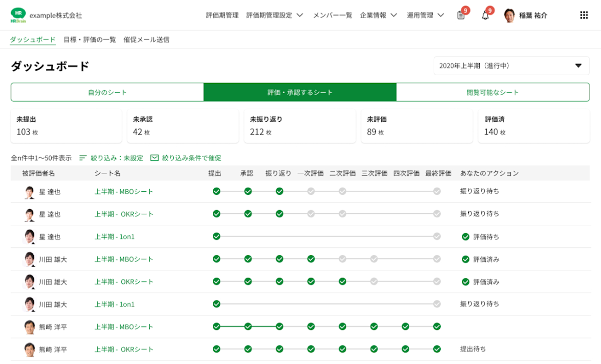Open the 2020年上半期（進行中） period dropdown

[511, 66]
